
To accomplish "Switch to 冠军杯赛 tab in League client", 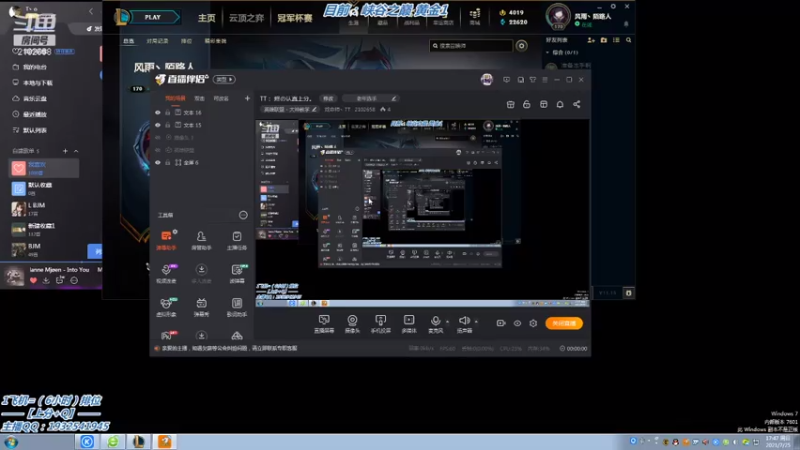I will click(x=294, y=18).
